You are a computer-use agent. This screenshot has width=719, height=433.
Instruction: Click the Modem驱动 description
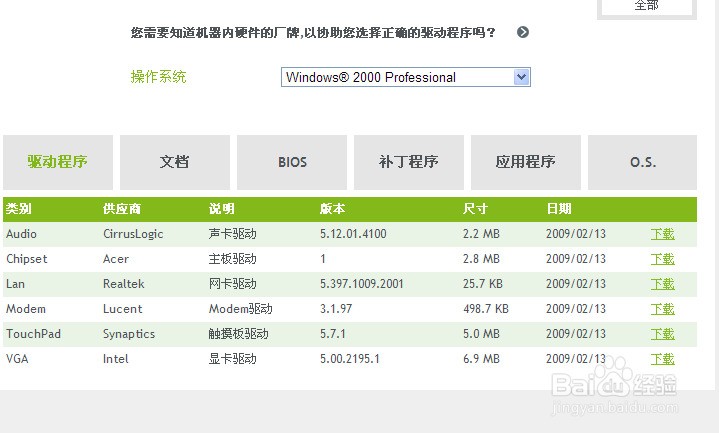tap(241, 309)
